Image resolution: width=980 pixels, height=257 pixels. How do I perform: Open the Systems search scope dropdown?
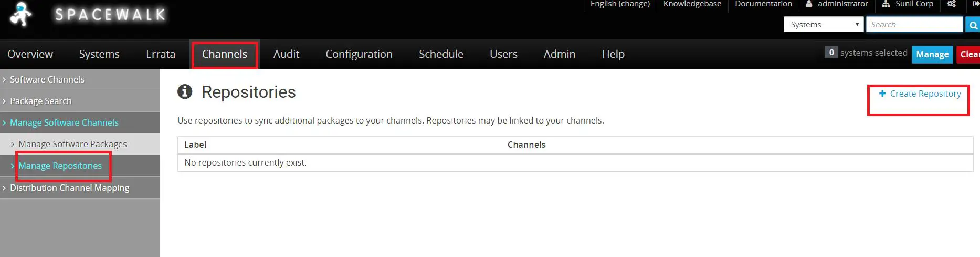[x=824, y=25]
